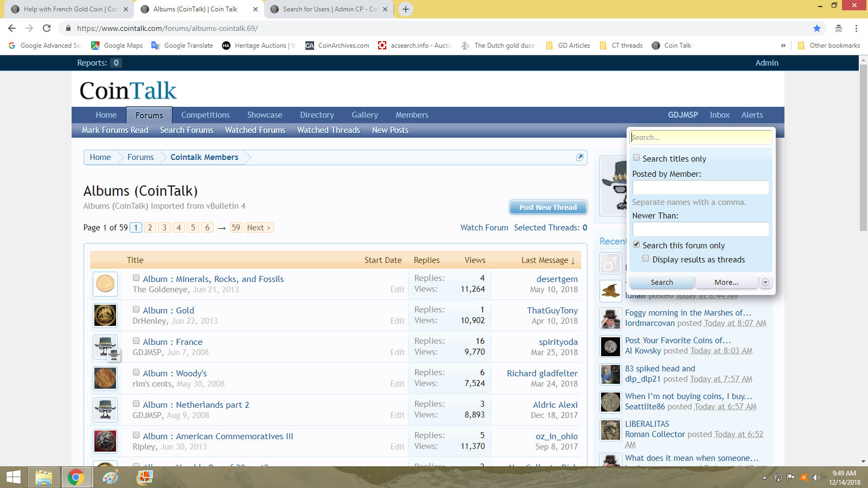Reload the page with refresh icon
The width and height of the screenshot is (868, 488).
click(x=47, y=28)
